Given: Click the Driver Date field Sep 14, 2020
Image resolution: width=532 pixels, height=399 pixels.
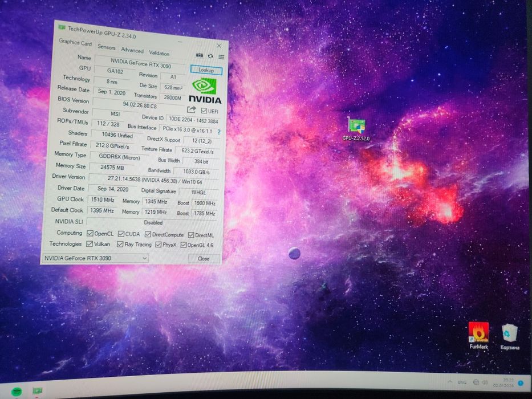Looking at the screenshot, I should pos(113,189).
